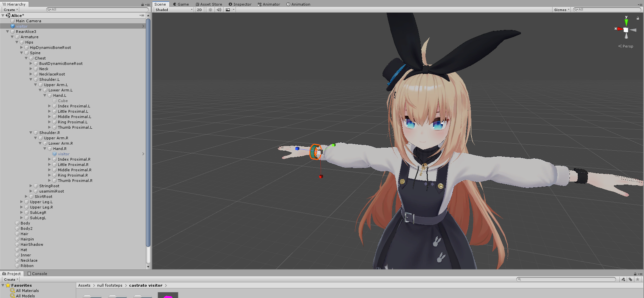Toggle scene lighting sun icon
644x298 pixels.
tap(210, 10)
